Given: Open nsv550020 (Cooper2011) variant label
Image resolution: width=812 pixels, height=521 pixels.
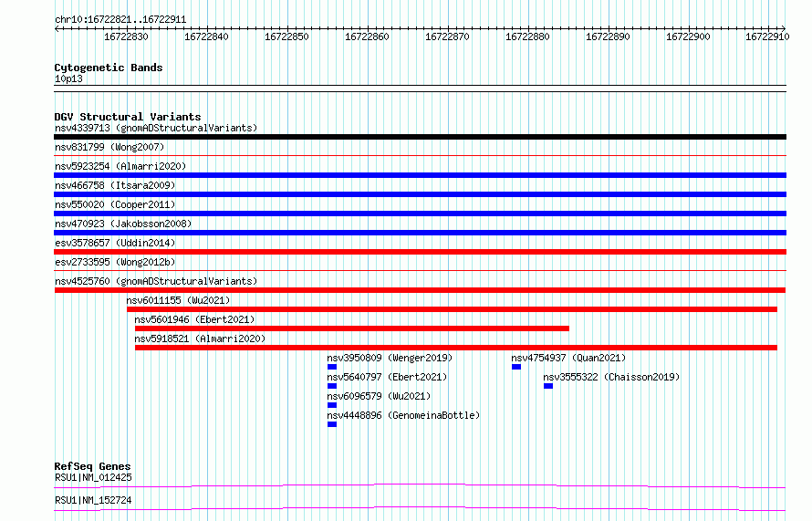Looking at the screenshot, I should [x=115, y=204].
